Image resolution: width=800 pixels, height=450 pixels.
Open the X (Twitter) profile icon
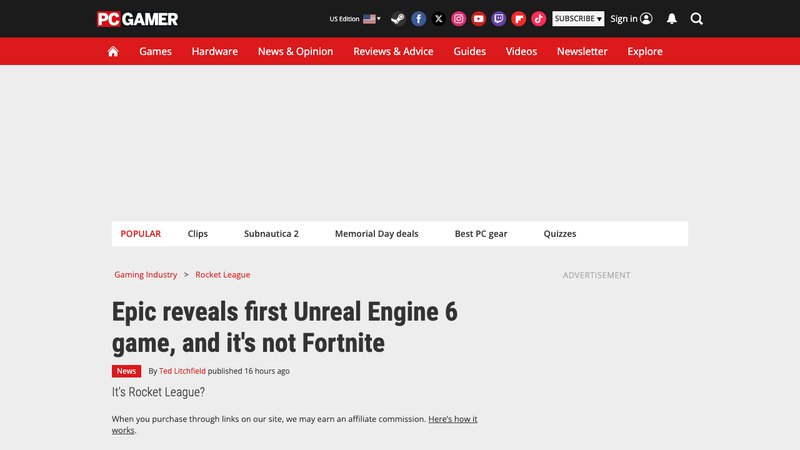coord(438,19)
